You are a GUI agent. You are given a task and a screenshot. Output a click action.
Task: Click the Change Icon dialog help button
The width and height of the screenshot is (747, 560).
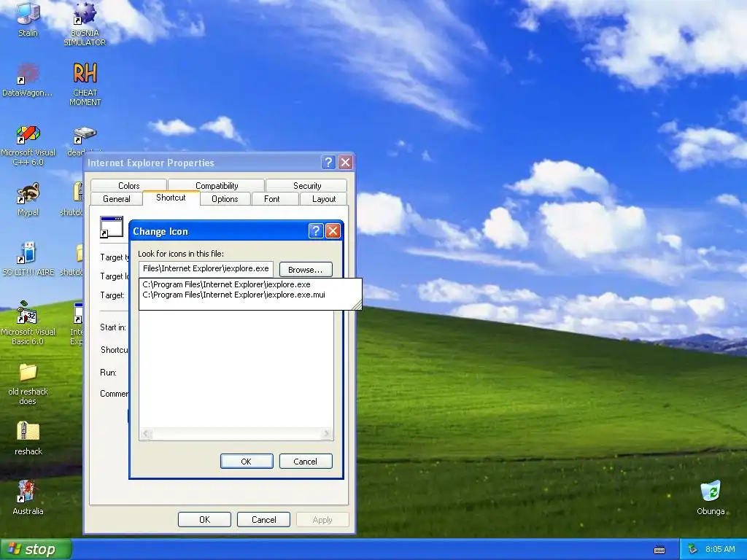316,231
